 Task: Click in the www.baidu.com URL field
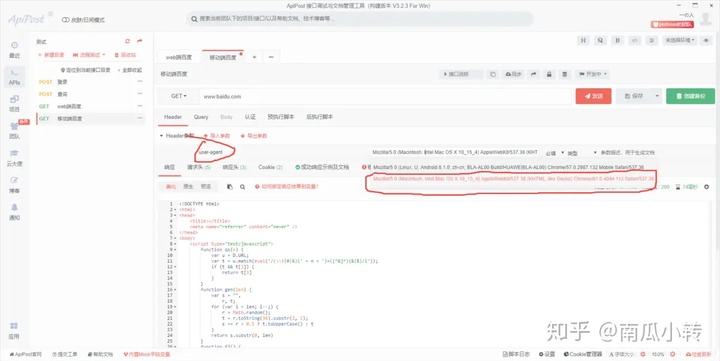click(385, 96)
